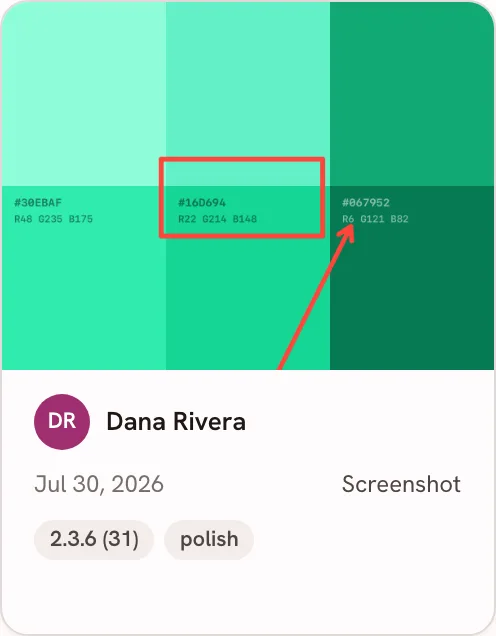Open Dana Rivera's profile name
496x636 pixels.
[x=176, y=421]
